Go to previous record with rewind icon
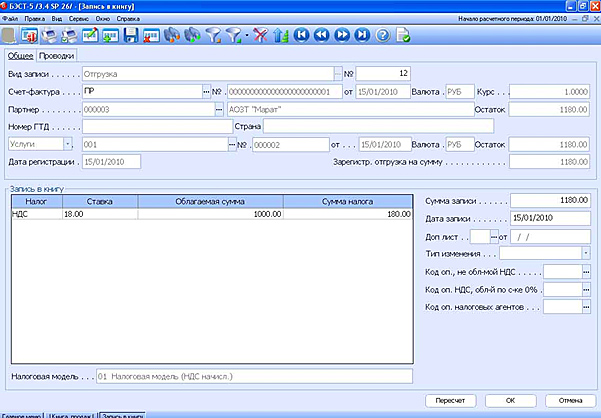Image resolution: width=601 pixels, height=418 pixels. [x=321, y=35]
